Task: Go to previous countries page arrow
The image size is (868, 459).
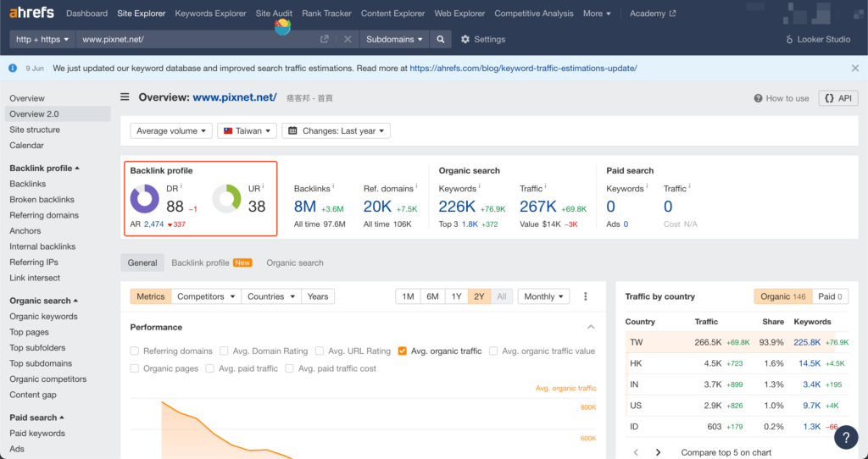Action: [x=636, y=452]
